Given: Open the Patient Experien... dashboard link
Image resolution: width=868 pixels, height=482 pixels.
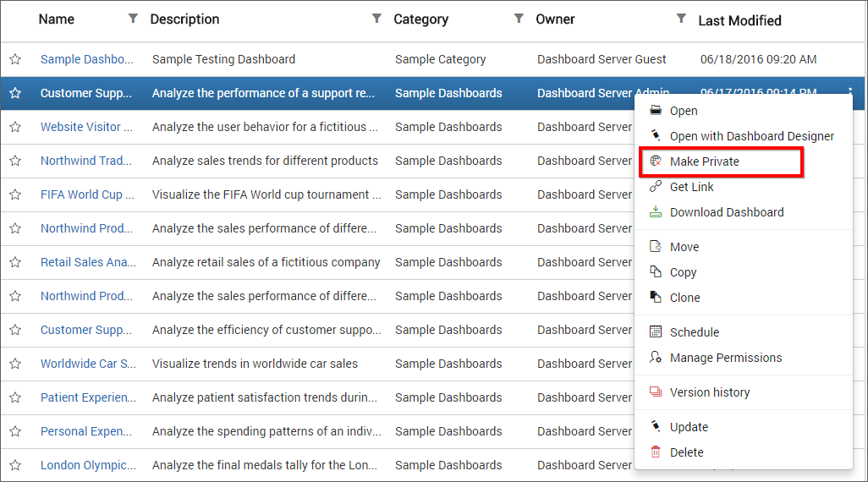Looking at the screenshot, I should coord(88,397).
